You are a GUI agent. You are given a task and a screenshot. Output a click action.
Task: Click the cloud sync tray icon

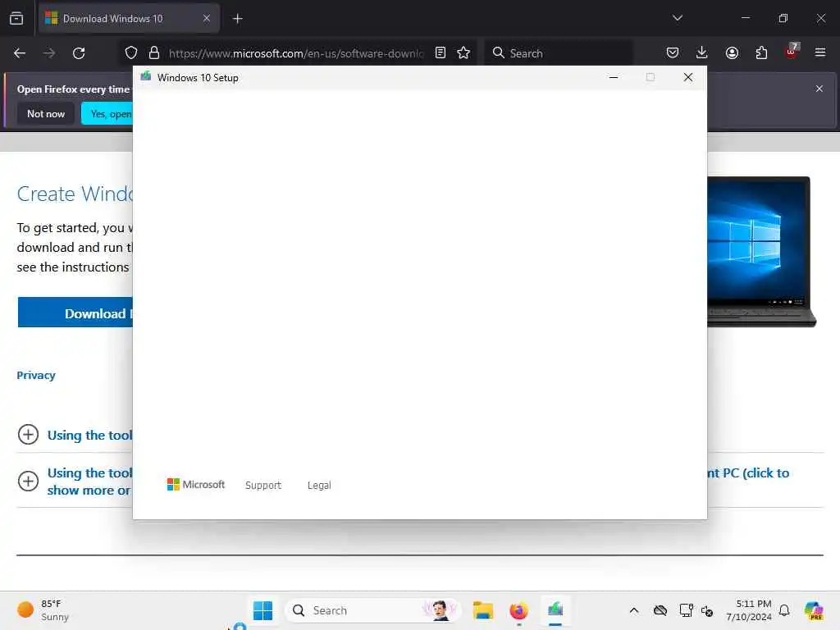coord(660,610)
